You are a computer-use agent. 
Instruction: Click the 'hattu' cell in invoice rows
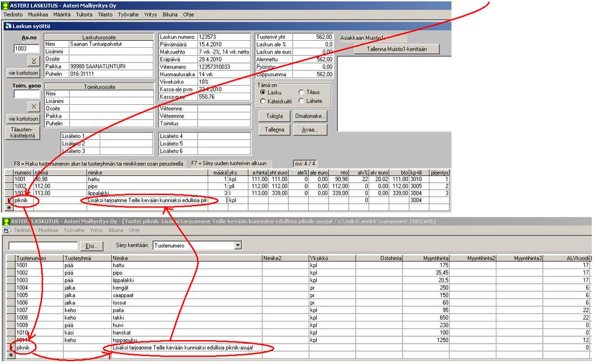147,179
